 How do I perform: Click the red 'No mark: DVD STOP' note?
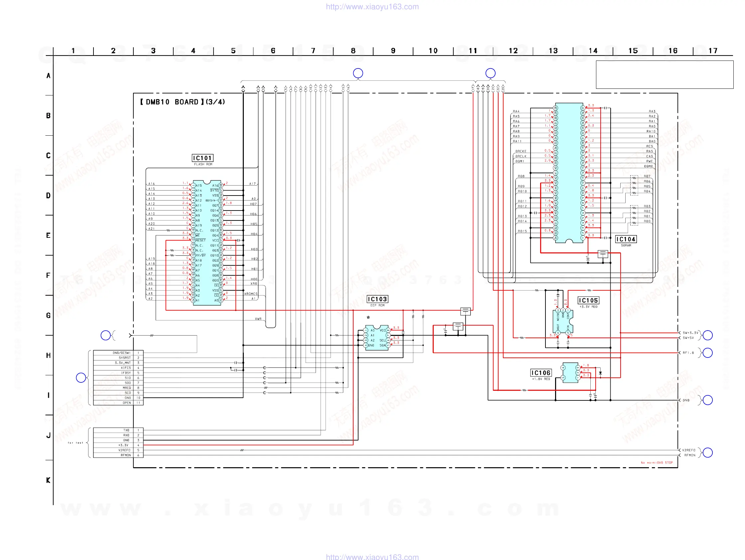coord(657,462)
